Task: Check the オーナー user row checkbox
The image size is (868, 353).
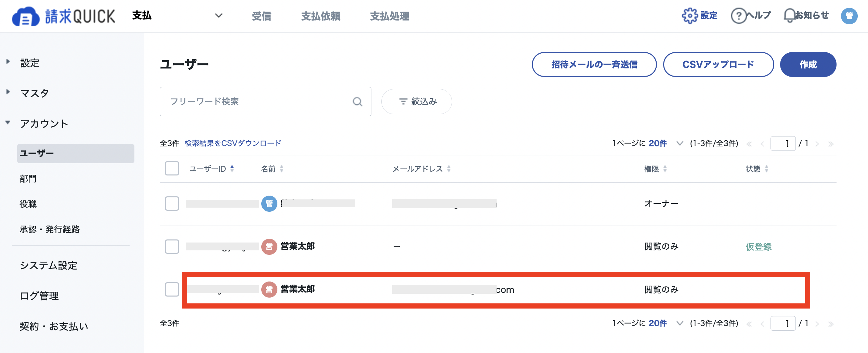Action: pyautogui.click(x=172, y=204)
